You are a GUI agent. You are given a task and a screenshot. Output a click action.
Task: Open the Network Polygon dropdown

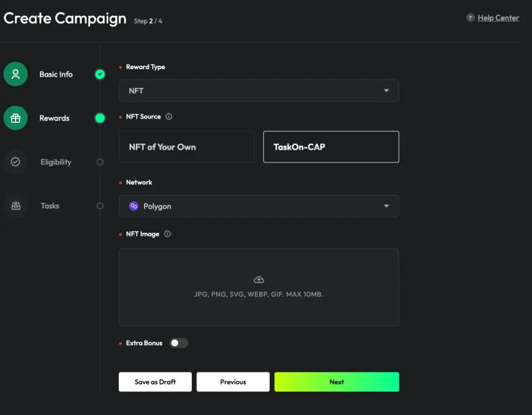[259, 206]
